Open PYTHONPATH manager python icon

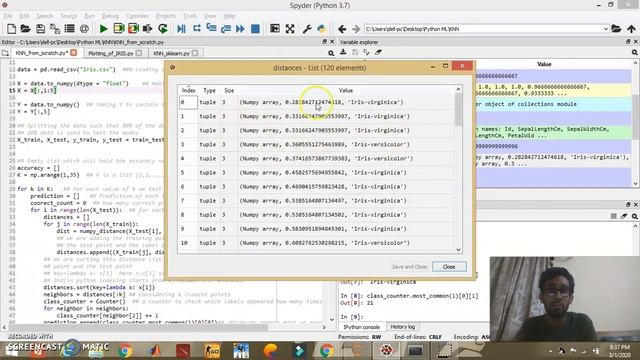pyautogui.click(x=322, y=29)
